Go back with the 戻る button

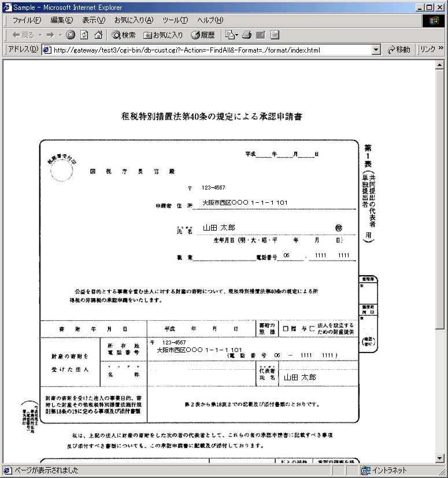[x=23, y=35]
